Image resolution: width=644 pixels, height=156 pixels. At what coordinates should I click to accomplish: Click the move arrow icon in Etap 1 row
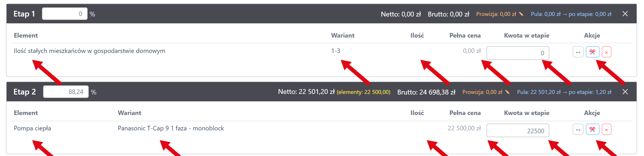578,52
